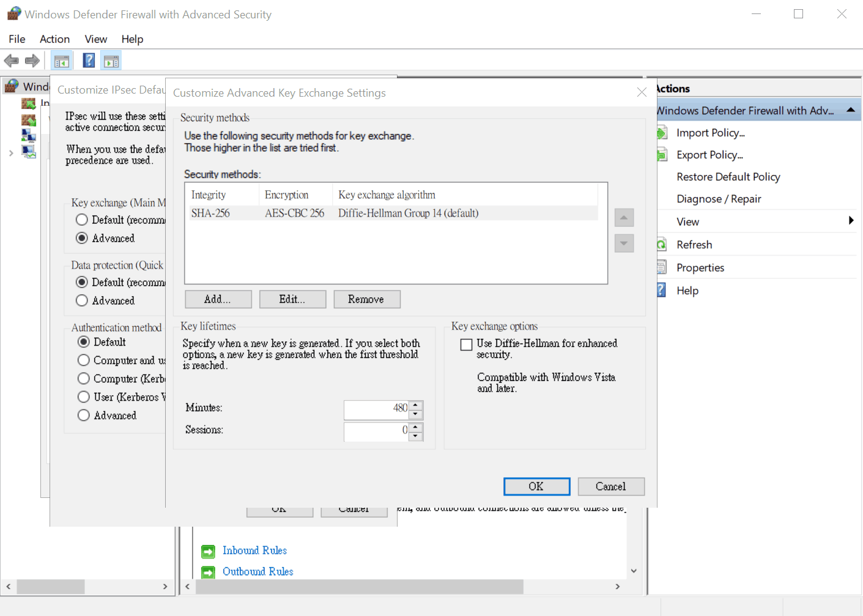The width and height of the screenshot is (863, 616).
Task: Select the firewall root node icon in tree
Action: pyautogui.click(x=12, y=86)
